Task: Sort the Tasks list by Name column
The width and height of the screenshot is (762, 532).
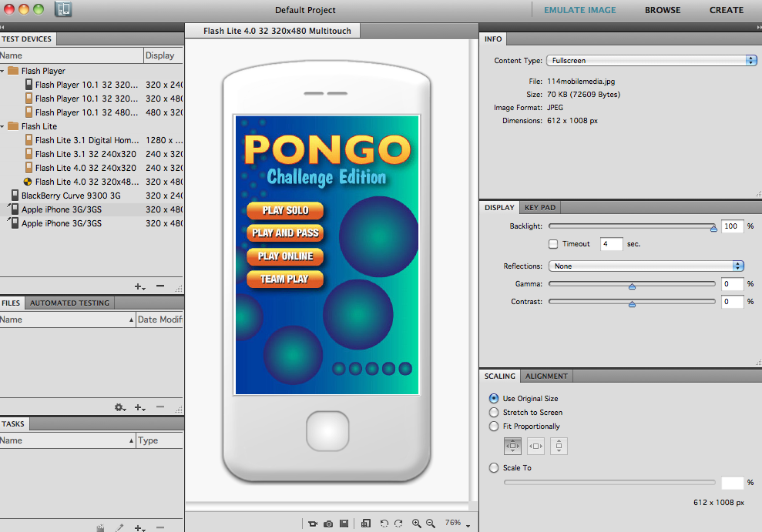Action: coord(68,440)
